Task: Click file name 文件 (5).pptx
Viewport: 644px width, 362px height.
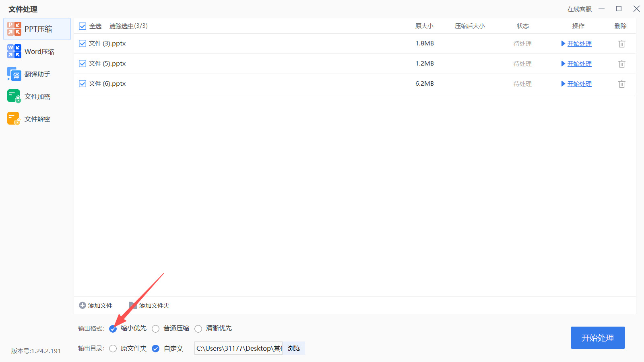Action: tap(107, 64)
